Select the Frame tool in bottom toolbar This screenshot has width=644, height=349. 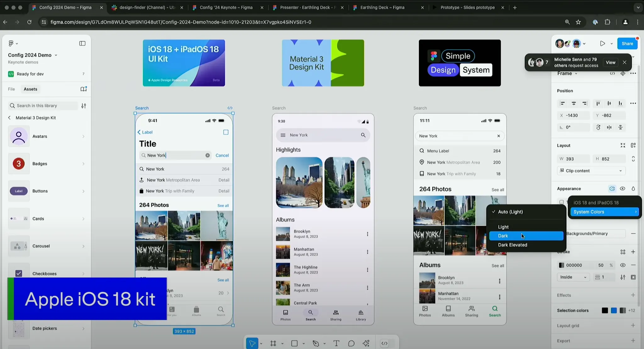tap(273, 343)
